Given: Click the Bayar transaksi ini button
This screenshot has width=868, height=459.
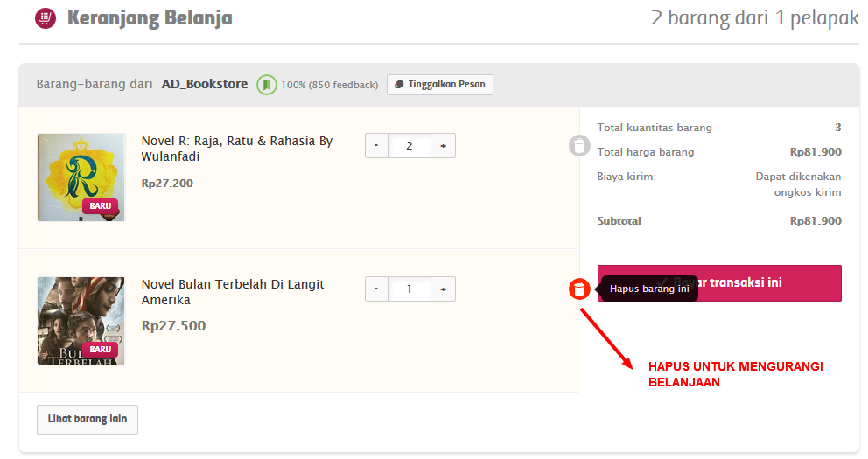Looking at the screenshot, I should tap(770, 283).
